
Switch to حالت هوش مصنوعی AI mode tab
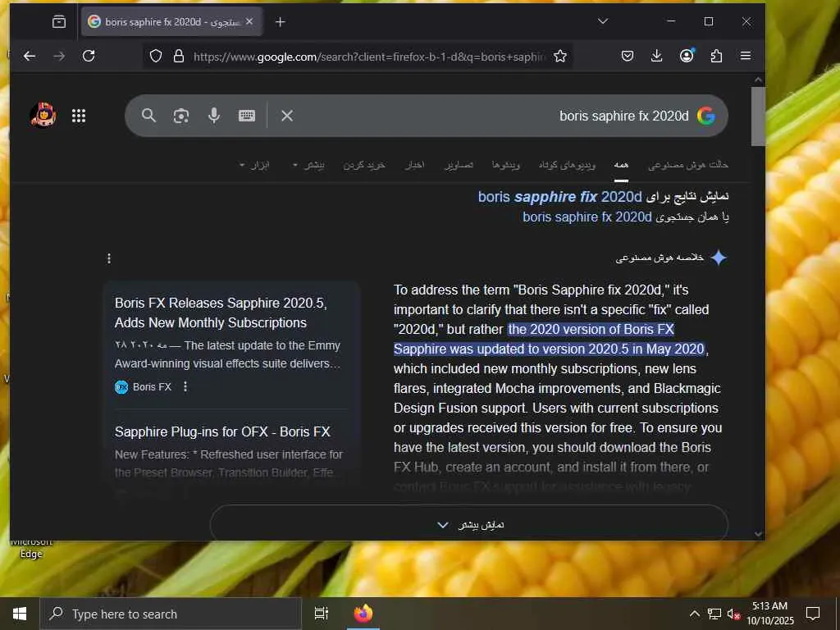(x=688, y=165)
